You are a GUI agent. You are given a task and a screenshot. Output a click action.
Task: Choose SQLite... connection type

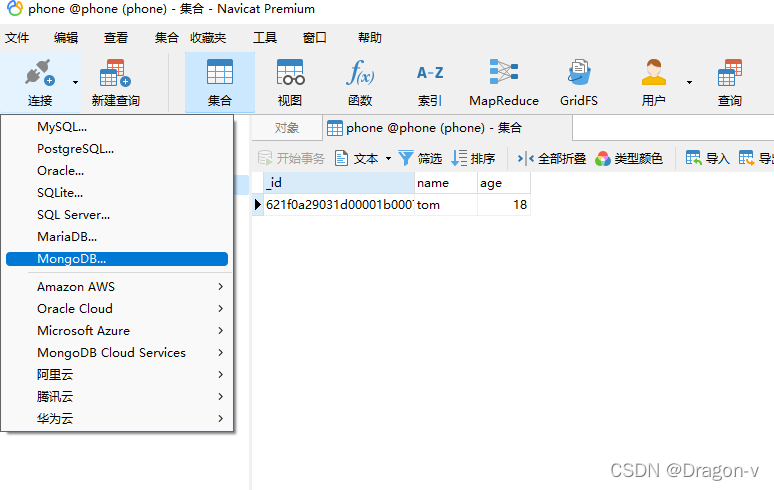[x=117, y=193]
